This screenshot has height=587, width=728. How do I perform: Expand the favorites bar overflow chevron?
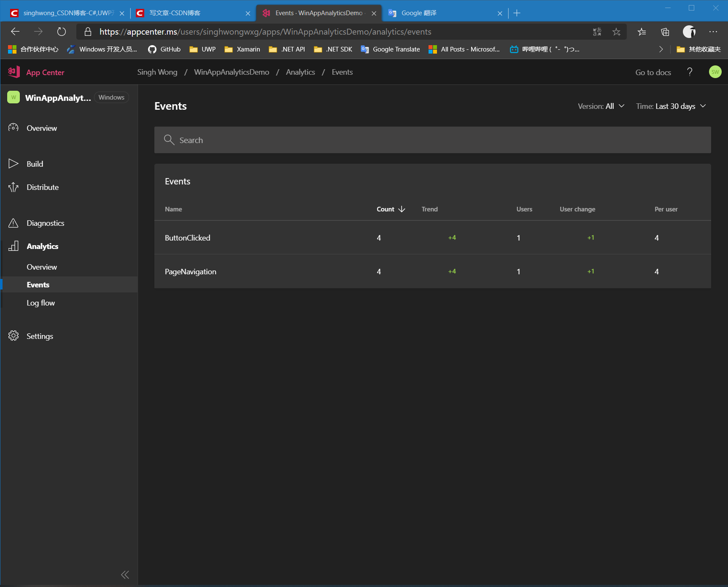tap(661, 49)
